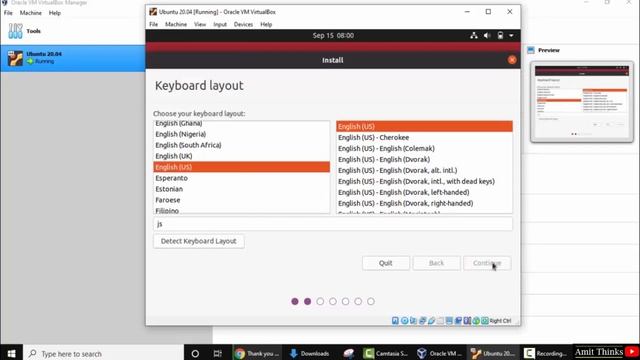
Task: Open VirtualBox Manager Machine menu
Action: click(x=31, y=13)
